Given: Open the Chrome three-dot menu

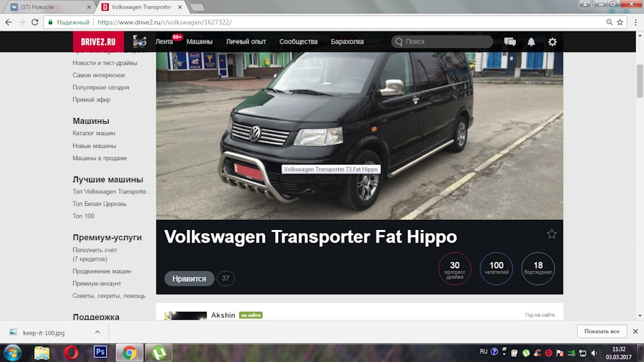Looking at the screenshot, I should 635,22.
